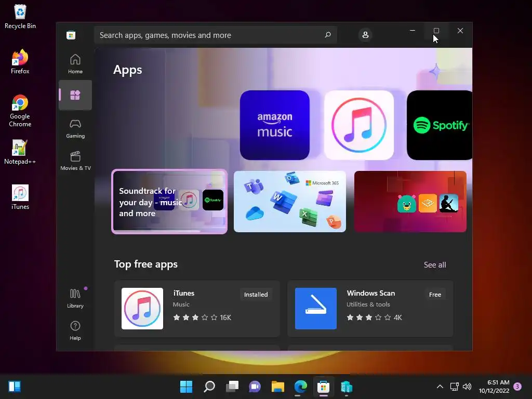Open the network tray icon
The image size is (532, 399).
454,387
